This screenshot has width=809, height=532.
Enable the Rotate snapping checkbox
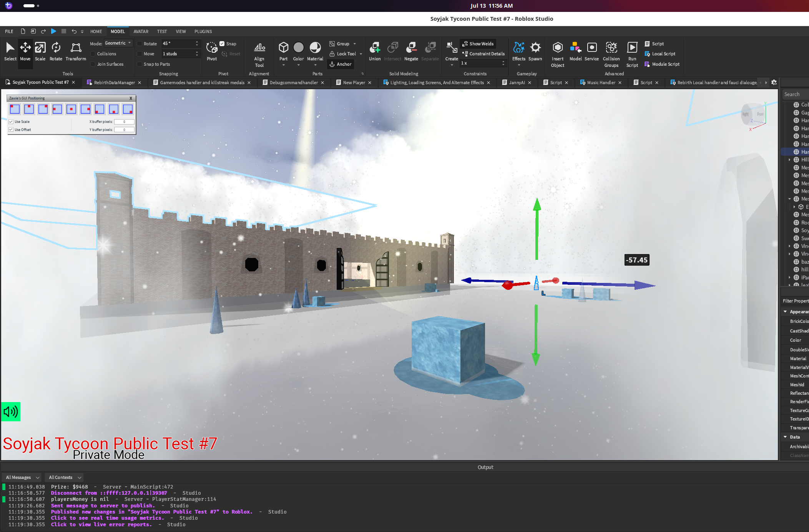click(140, 44)
